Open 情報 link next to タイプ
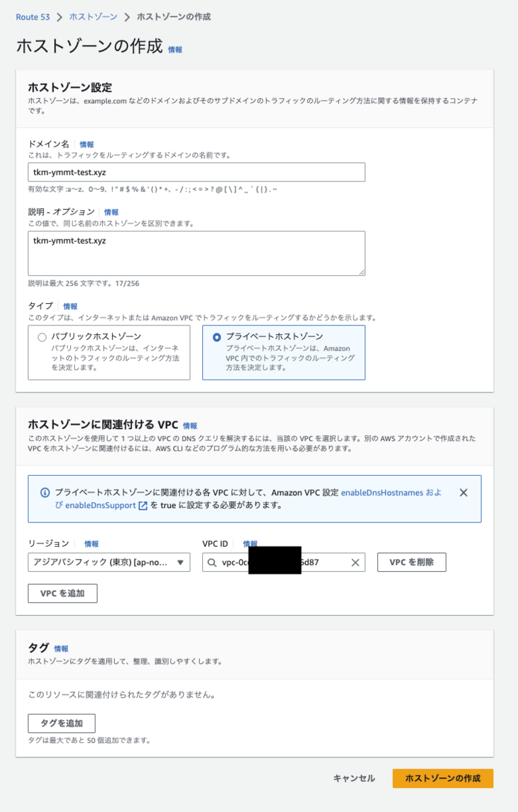Image resolution: width=518 pixels, height=812 pixels. [70, 306]
